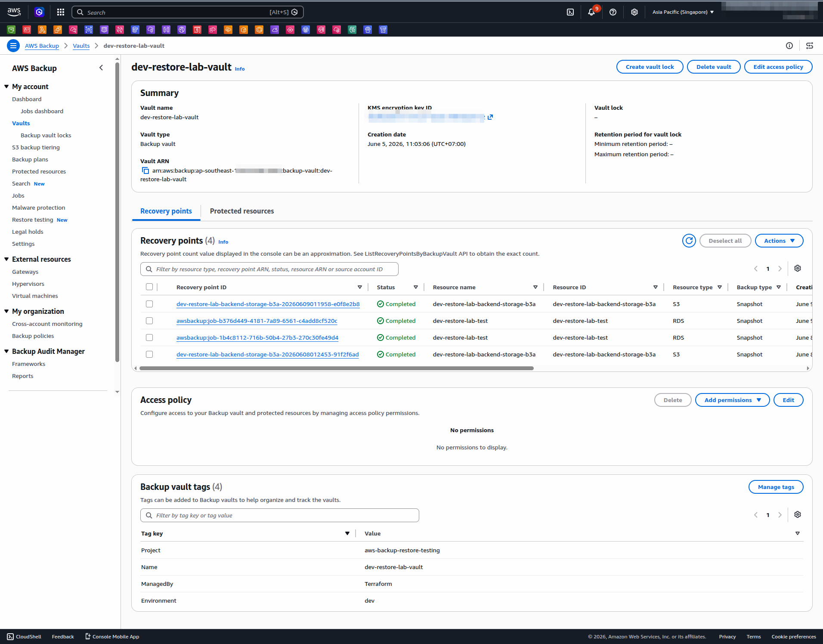The image size is (823, 644).
Task: Open the purple CloudFront globe shortcut icon
Action: tap(182, 30)
